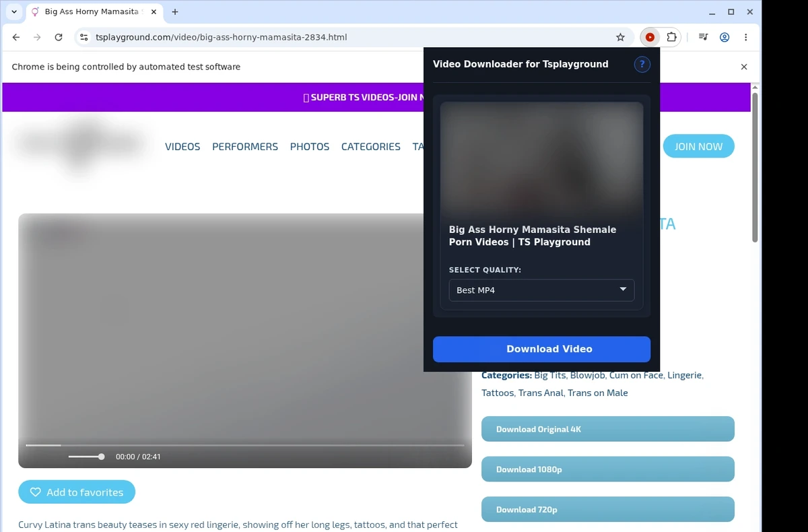Open the Video Downloader extension icon
Viewport: 808px width, 532px height.
coord(650,38)
